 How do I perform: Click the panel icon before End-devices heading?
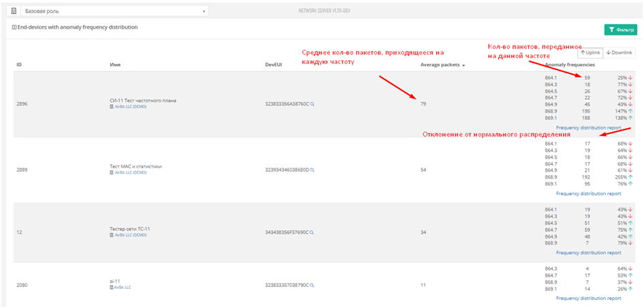14,28
